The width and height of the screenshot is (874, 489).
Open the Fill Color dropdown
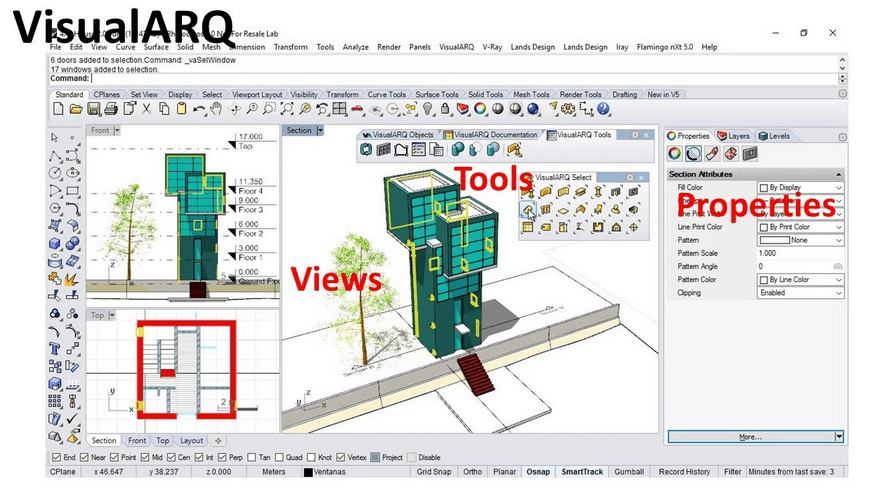click(x=800, y=187)
